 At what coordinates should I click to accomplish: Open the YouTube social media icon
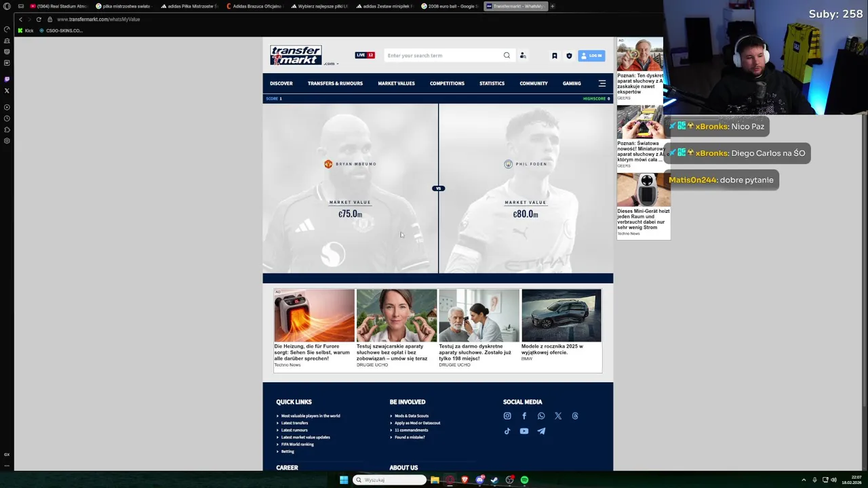coord(524,431)
